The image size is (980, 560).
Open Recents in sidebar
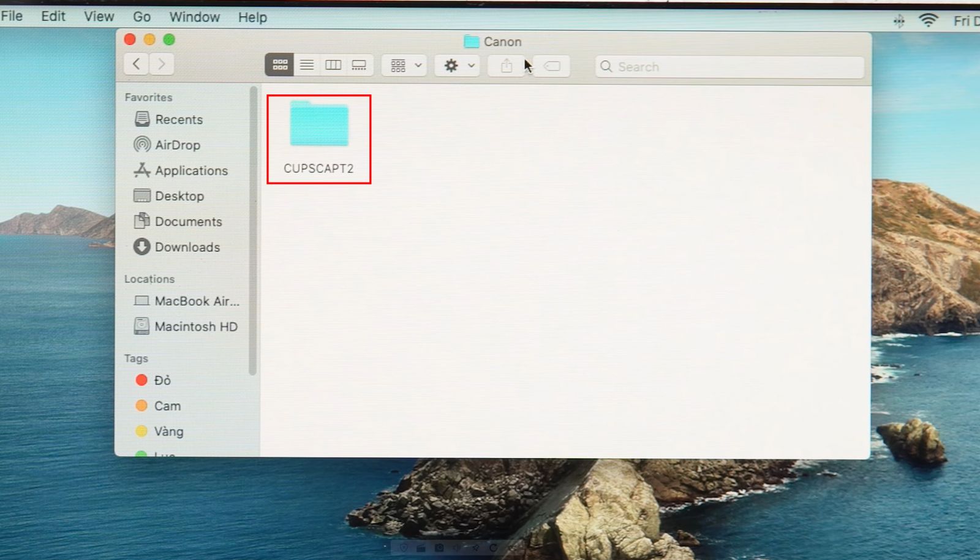point(178,119)
